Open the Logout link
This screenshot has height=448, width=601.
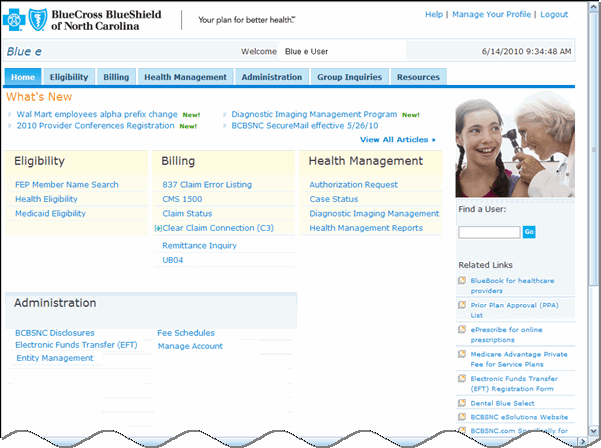(x=553, y=15)
